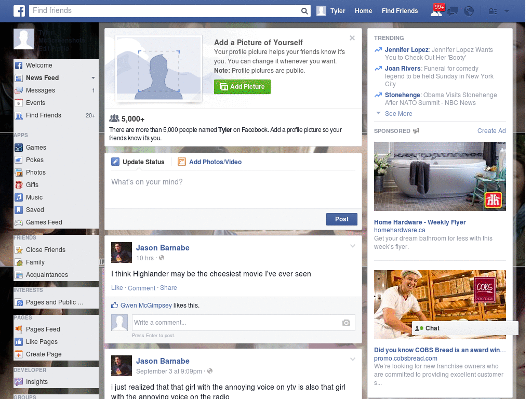Like the Highlander post
The image size is (532, 399).
pos(117,288)
